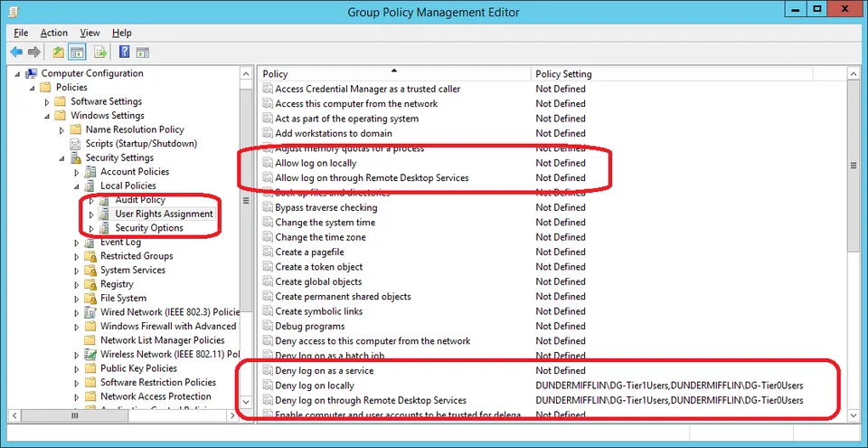Image resolution: width=868 pixels, height=448 pixels.
Task: Click the Security Settings lock folder icon
Action: (x=75, y=157)
